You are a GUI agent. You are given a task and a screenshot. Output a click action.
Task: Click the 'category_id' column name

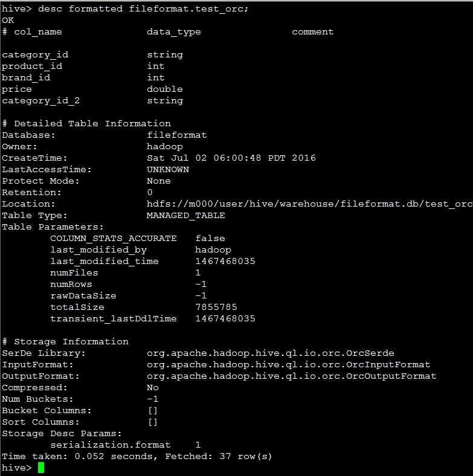tap(35, 55)
